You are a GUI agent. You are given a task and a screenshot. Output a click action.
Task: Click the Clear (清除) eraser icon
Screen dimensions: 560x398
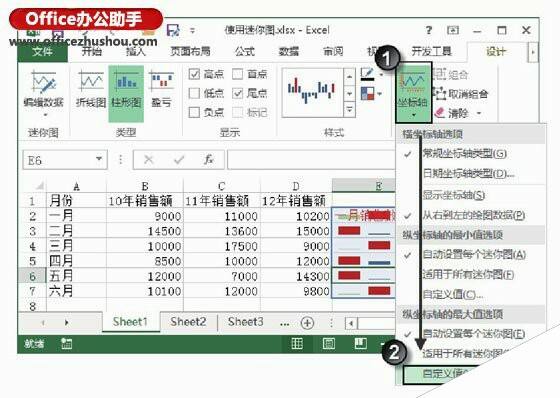(x=440, y=113)
